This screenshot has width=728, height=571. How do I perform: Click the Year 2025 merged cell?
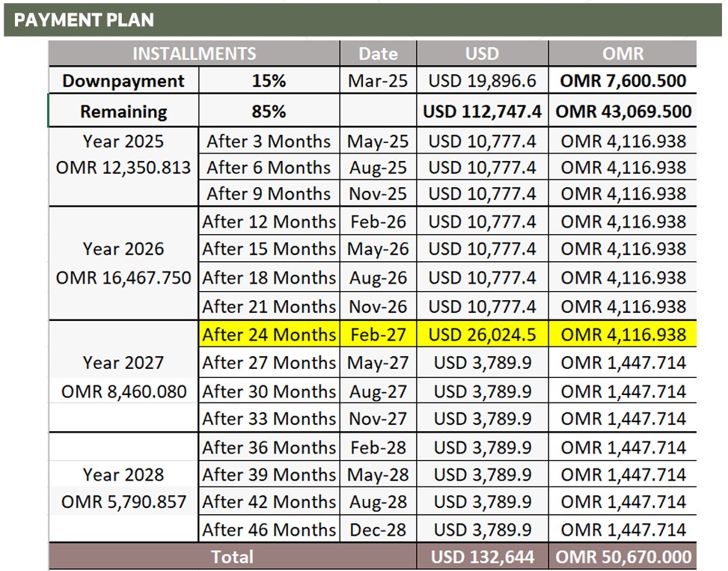point(123,167)
